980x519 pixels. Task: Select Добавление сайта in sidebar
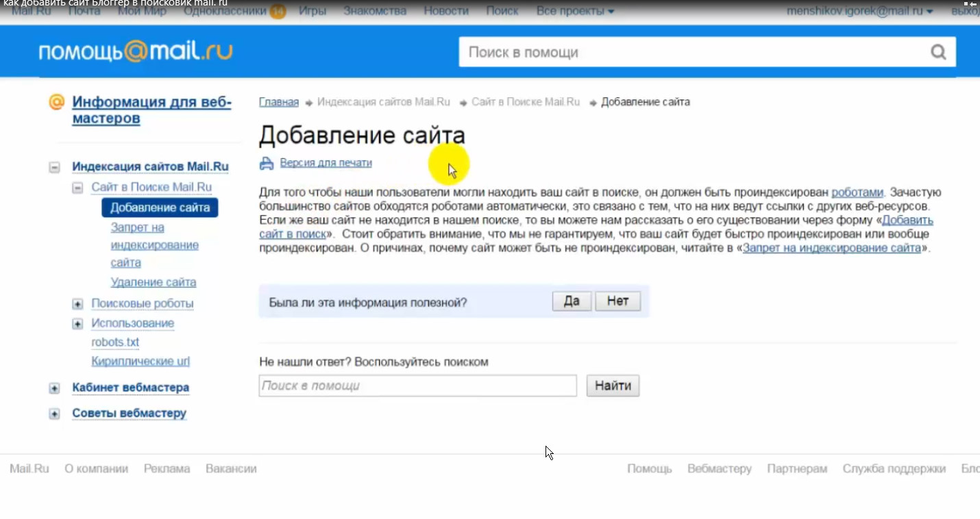click(160, 208)
